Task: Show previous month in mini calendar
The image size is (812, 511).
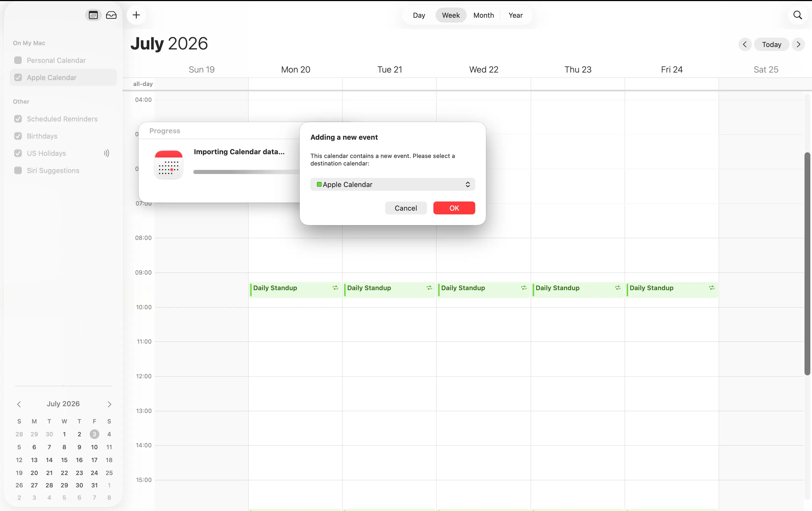Action: (x=19, y=404)
